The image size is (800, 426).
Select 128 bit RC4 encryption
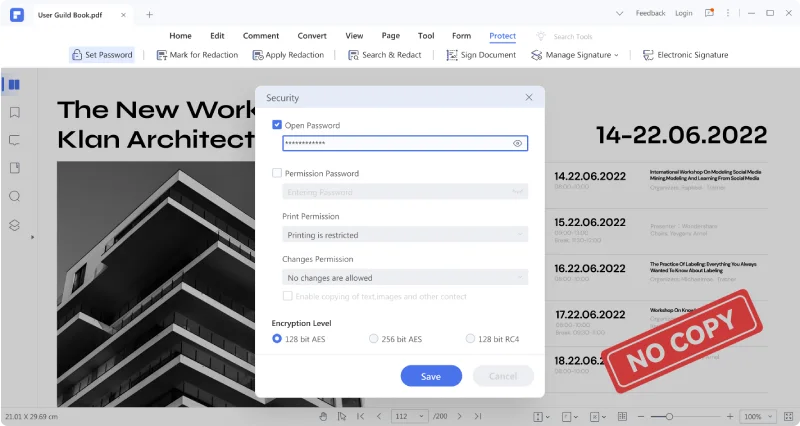point(470,338)
